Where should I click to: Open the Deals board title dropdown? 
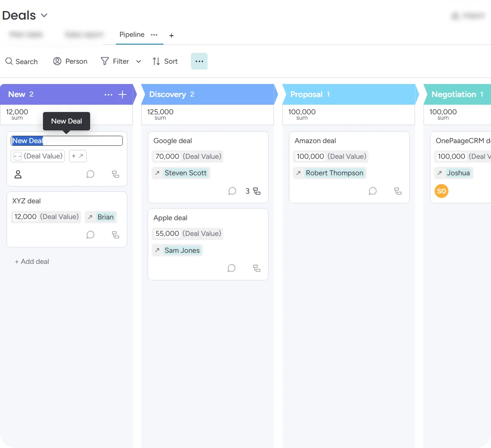pos(44,15)
